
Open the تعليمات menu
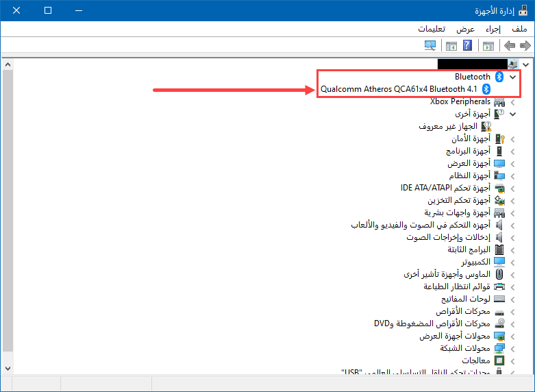(432, 29)
